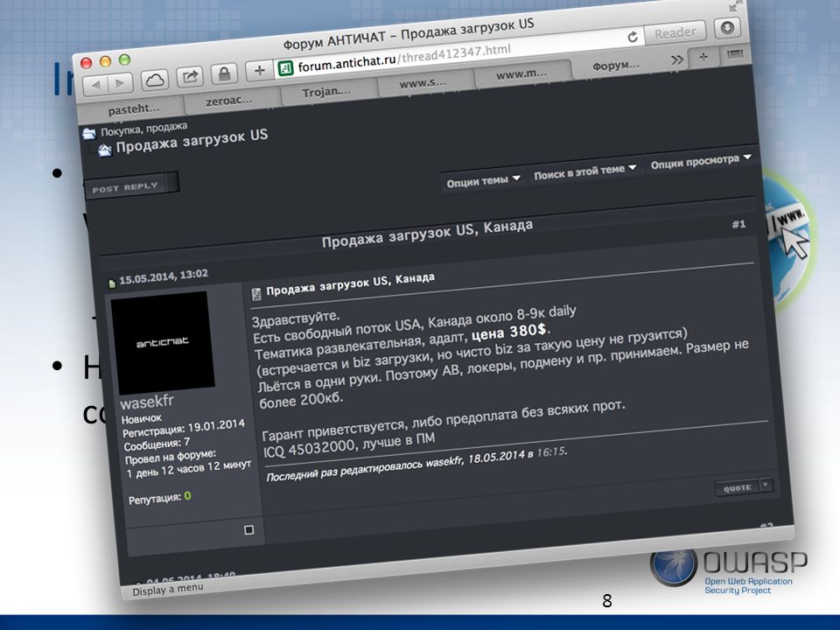Click the post icon beside the message title
840x630 pixels.
(x=256, y=293)
